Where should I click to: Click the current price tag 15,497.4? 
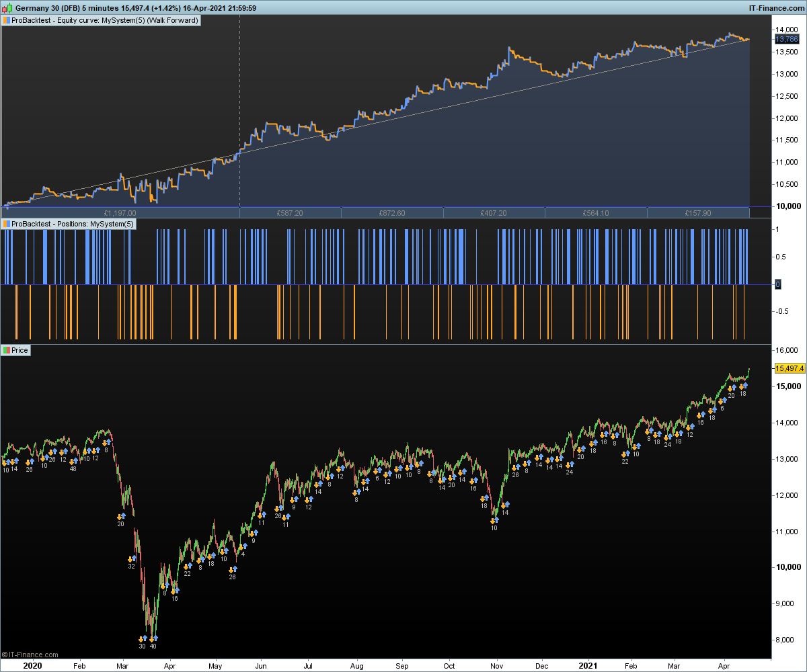[790, 368]
